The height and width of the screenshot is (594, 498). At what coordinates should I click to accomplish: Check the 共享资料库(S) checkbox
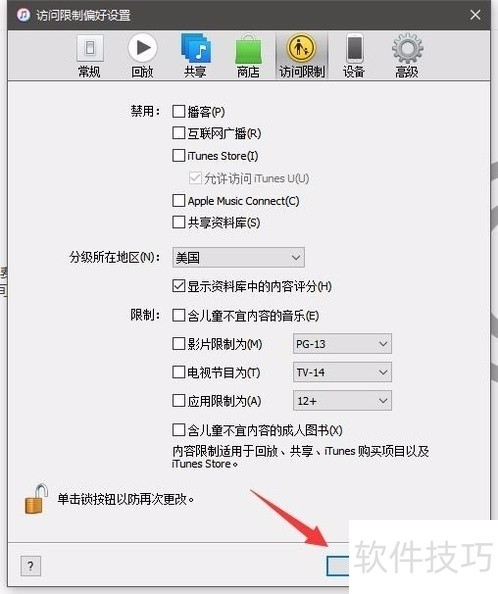click(x=178, y=222)
